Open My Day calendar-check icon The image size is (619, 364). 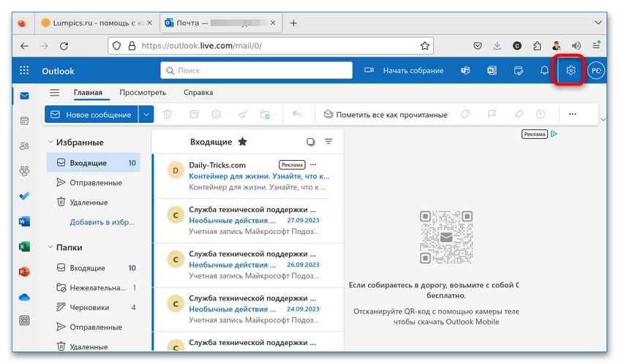518,71
